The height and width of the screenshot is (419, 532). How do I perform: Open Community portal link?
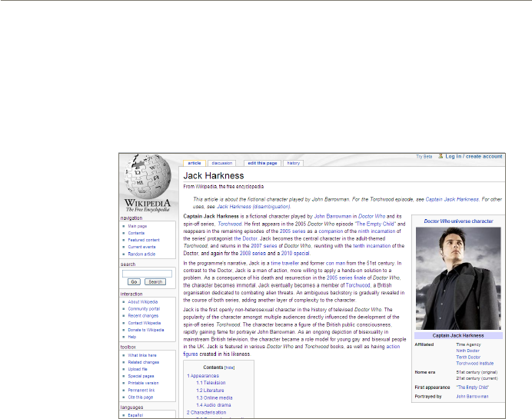[144, 309]
